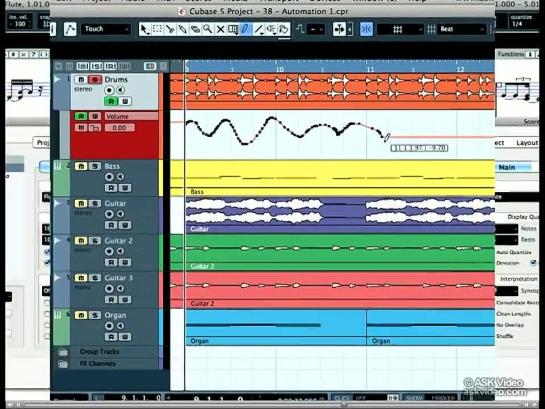Select the Split scissors tool

coord(170,29)
